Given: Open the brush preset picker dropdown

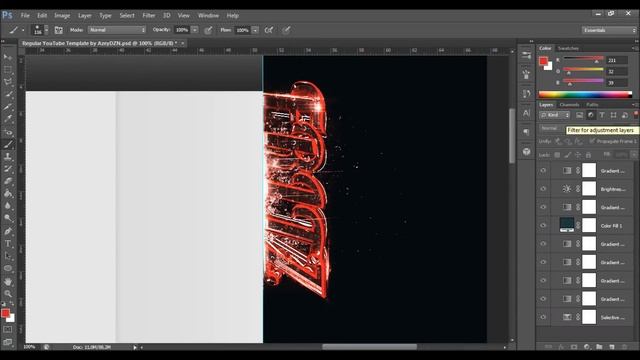Looking at the screenshot, I should tap(46, 30).
